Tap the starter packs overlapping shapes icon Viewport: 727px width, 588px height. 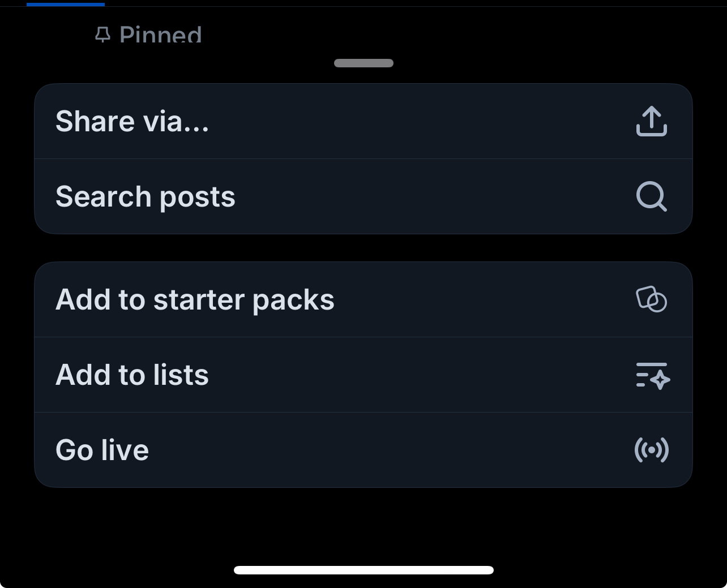(x=652, y=299)
